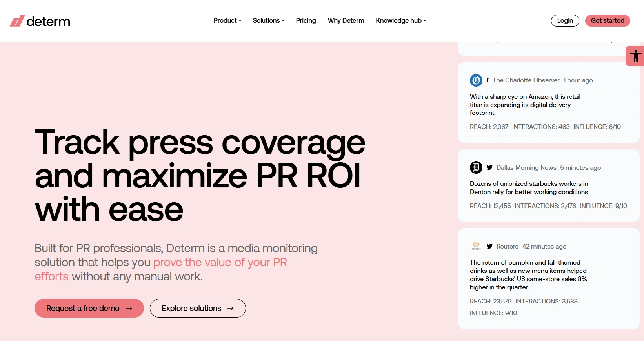644x356 pixels.
Task: Click the pumpkin and fall-themed drinks post text
Action: (x=528, y=275)
